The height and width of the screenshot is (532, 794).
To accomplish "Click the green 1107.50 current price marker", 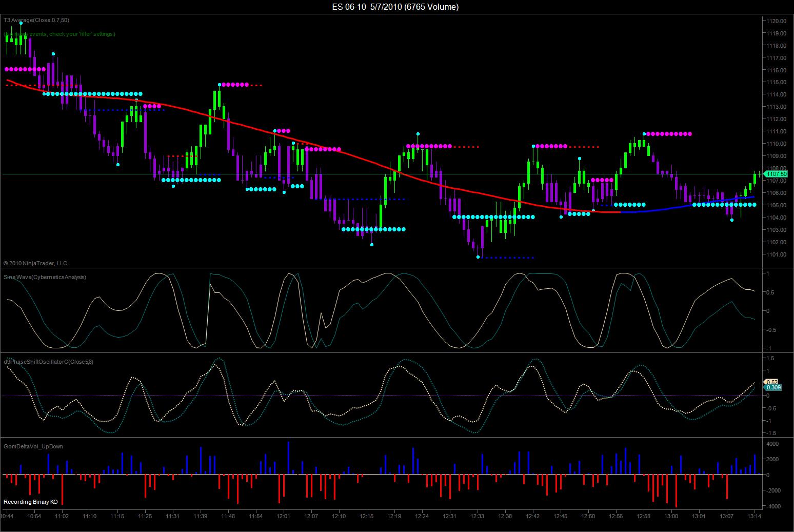I will pyautogui.click(x=776, y=174).
